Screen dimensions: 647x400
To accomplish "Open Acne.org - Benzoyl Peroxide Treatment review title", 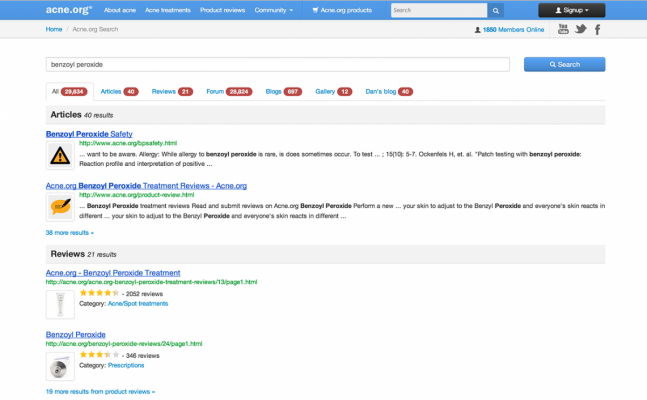I will [x=113, y=273].
